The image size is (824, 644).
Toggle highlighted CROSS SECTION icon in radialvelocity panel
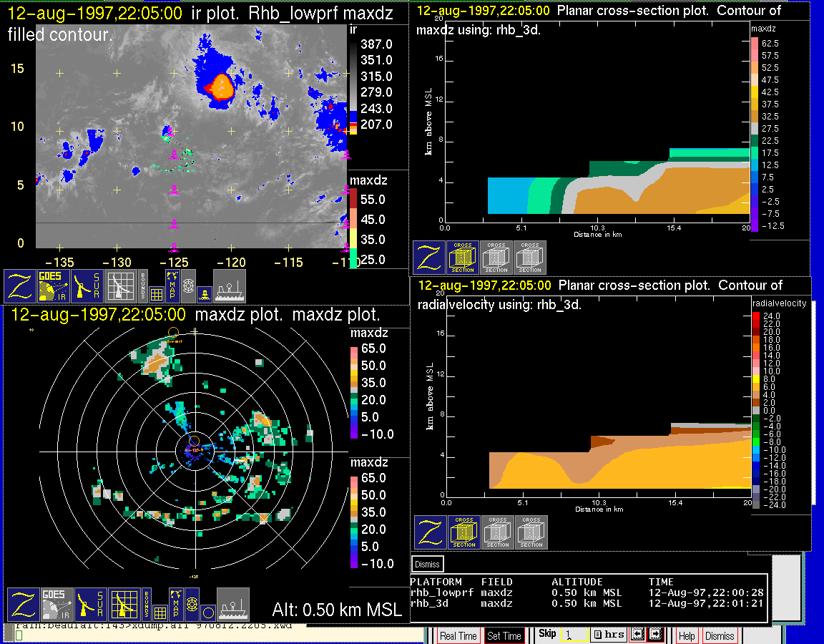coord(463,532)
